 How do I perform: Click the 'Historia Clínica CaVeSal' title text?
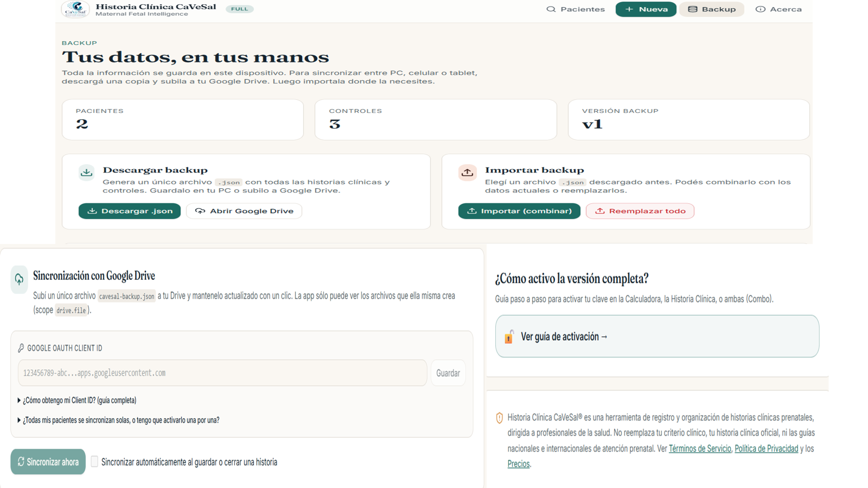[156, 7]
